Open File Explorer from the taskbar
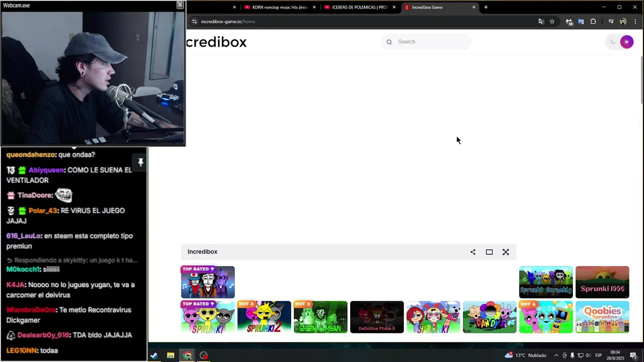 pos(171,355)
